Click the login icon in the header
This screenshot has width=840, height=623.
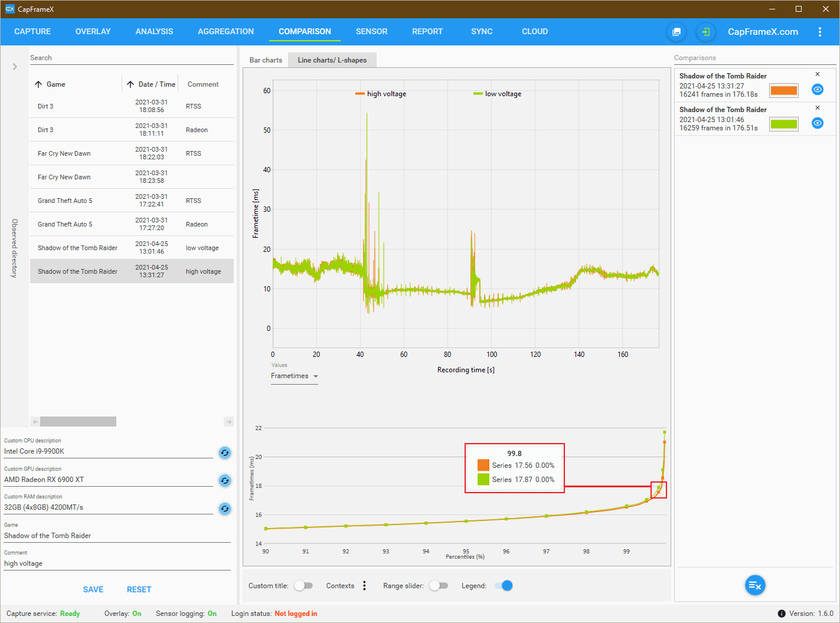click(x=706, y=32)
